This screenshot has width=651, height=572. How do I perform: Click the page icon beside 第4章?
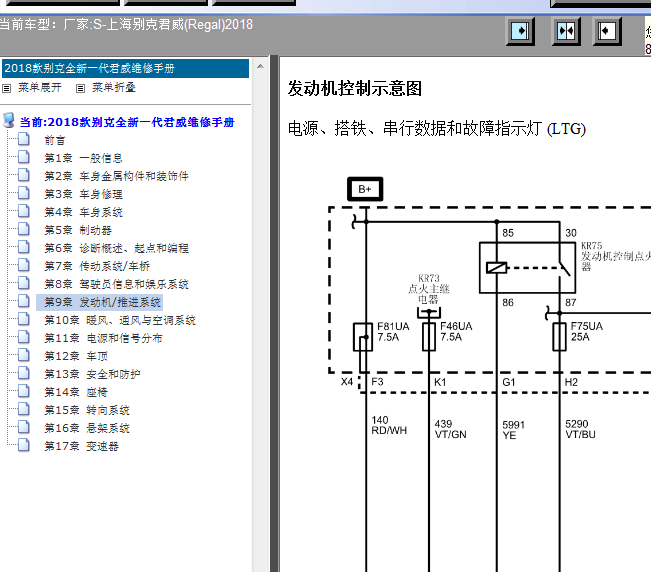(24, 211)
